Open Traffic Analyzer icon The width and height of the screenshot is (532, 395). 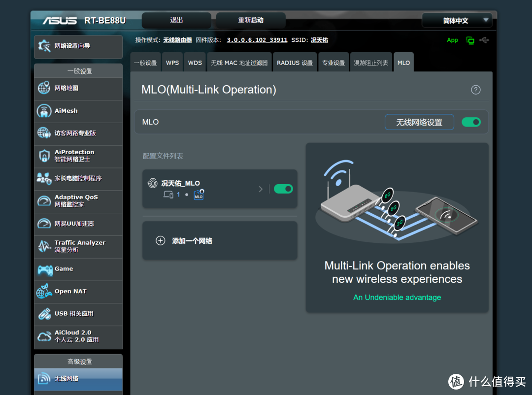44,246
